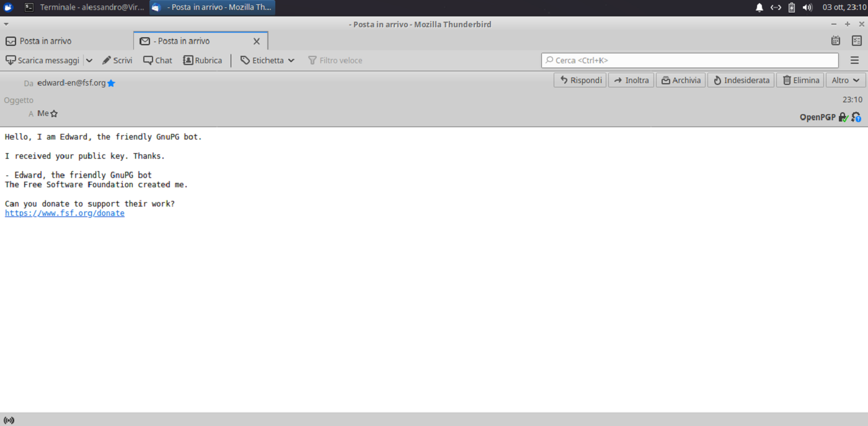The image size is (868, 426).
Task: Click the OpenPGP signature status icon
Action: point(856,117)
